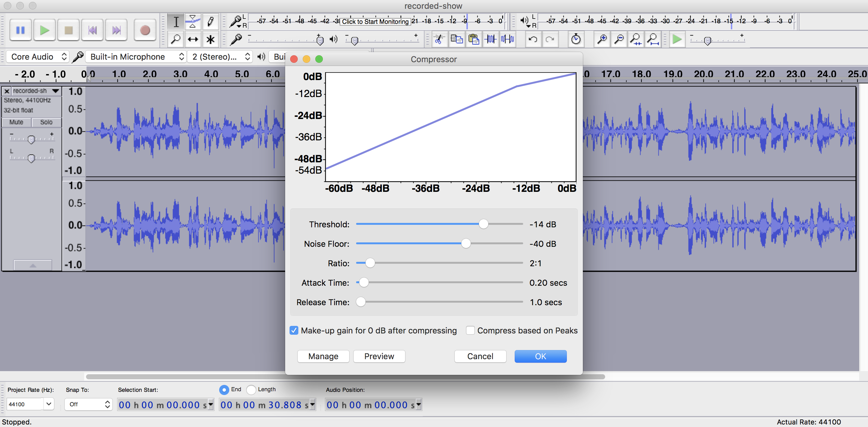
Task: Click Manage button in Compressor
Action: 323,356
